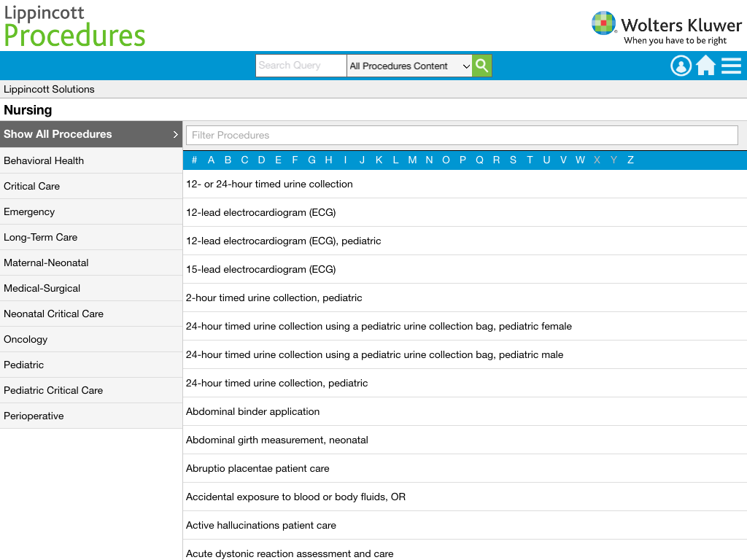This screenshot has width=747, height=560.
Task: Jump to letter G in index
Action: (311, 160)
